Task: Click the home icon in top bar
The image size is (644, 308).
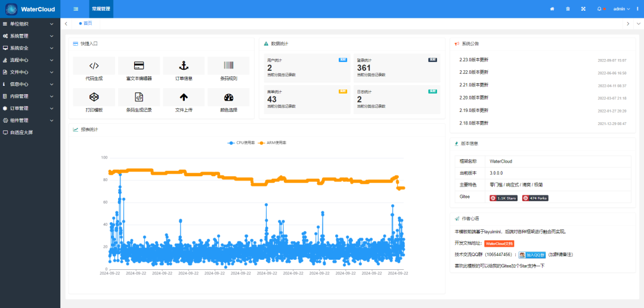Action: pyautogui.click(x=552, y=9)
